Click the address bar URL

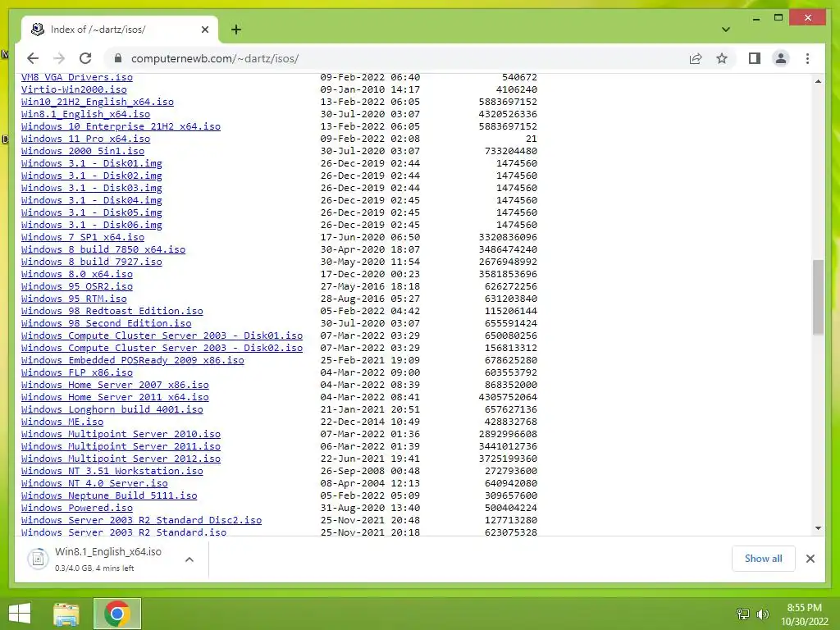click(215, 58)
